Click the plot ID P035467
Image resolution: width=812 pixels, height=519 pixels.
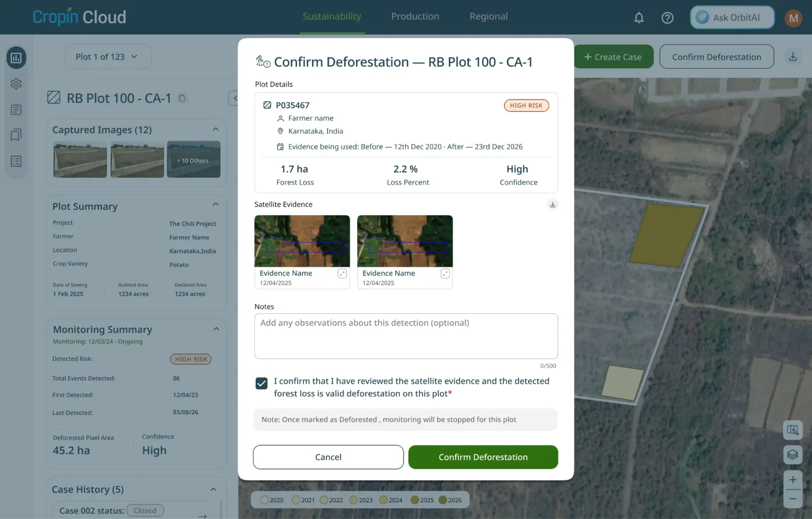tap(293, 105)
